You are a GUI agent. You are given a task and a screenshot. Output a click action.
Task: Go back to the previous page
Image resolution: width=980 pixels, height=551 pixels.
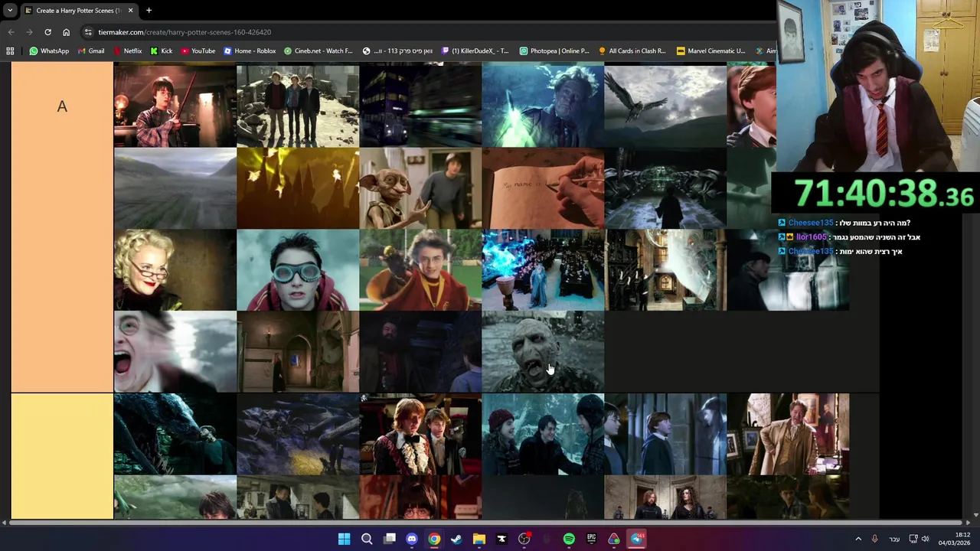tap(11, 32)
